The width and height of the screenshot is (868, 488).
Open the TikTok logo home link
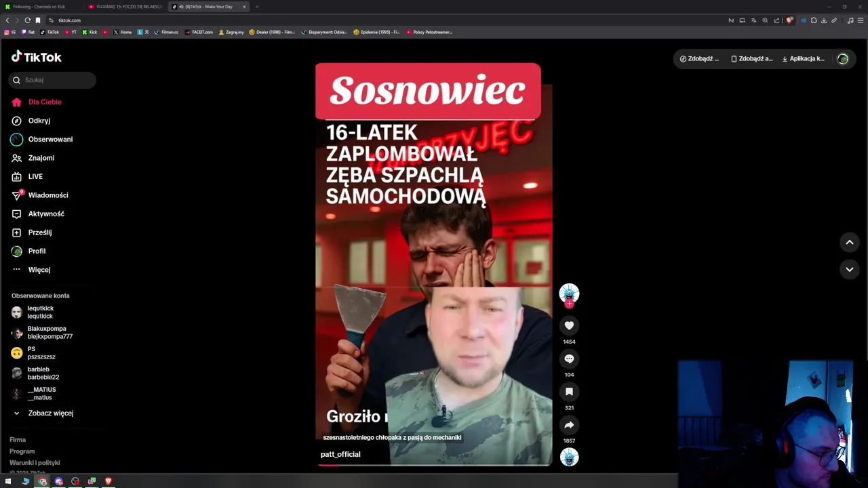(x=37, y=57)
